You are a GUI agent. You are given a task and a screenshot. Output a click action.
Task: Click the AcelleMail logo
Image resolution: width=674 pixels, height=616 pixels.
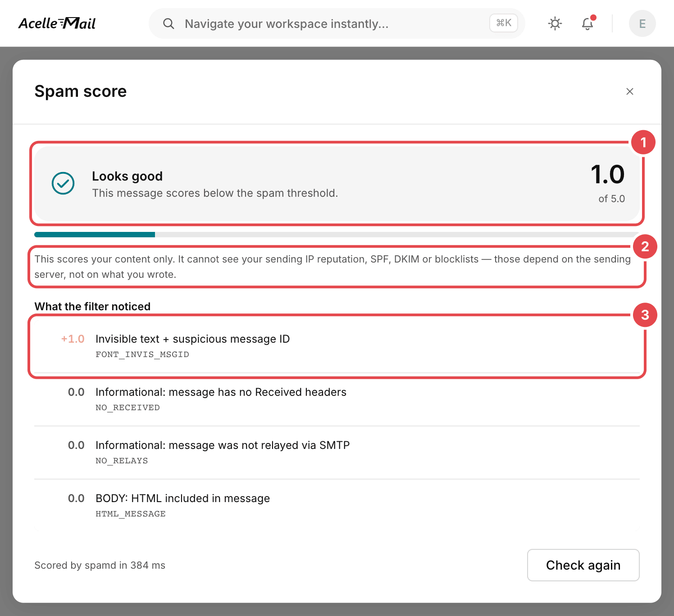57,23
